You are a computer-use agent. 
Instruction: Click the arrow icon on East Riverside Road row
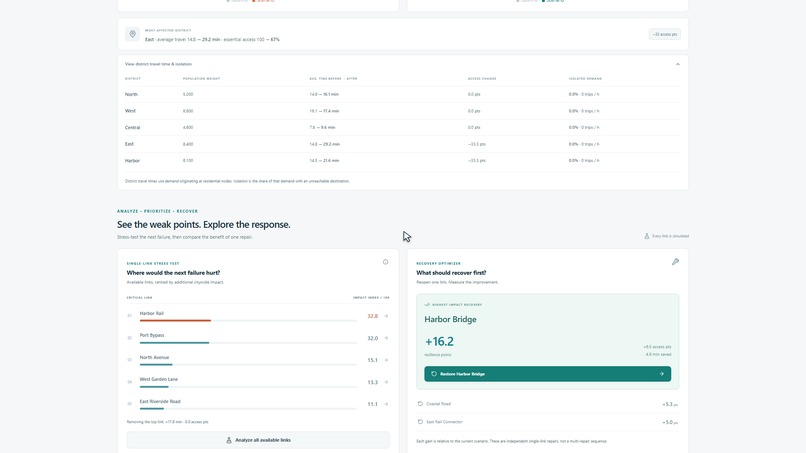(x=386, y=404)
